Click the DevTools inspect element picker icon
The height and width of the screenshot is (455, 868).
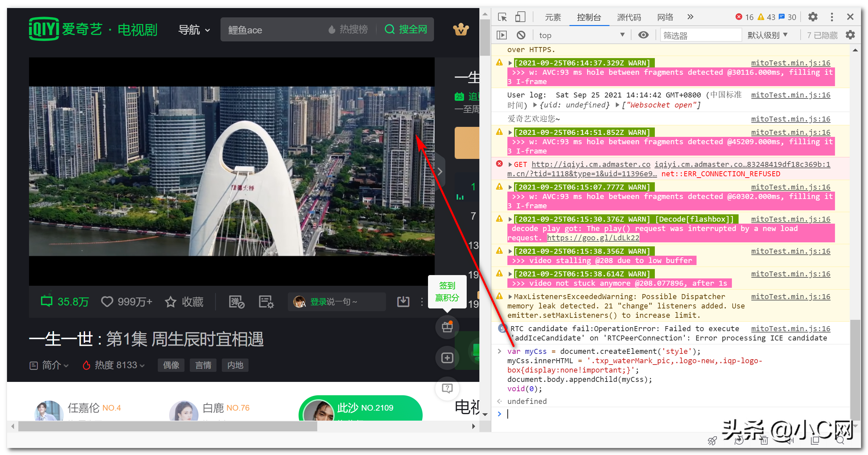[502, 17]
